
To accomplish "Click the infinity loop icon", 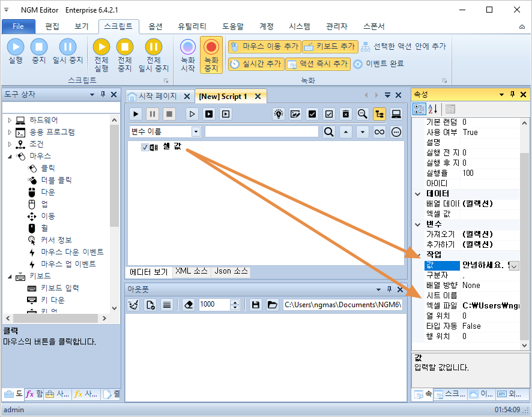I will click(379, 132).
